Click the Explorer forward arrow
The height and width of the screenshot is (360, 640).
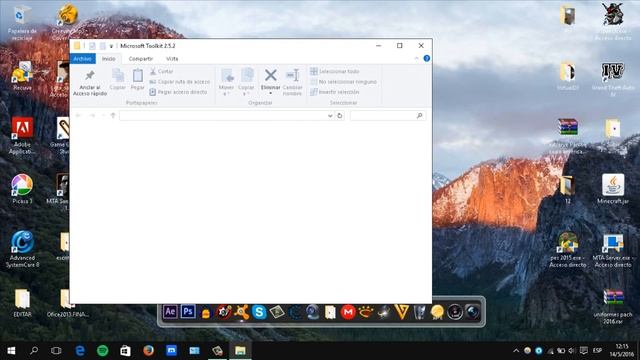coord(92,116)
